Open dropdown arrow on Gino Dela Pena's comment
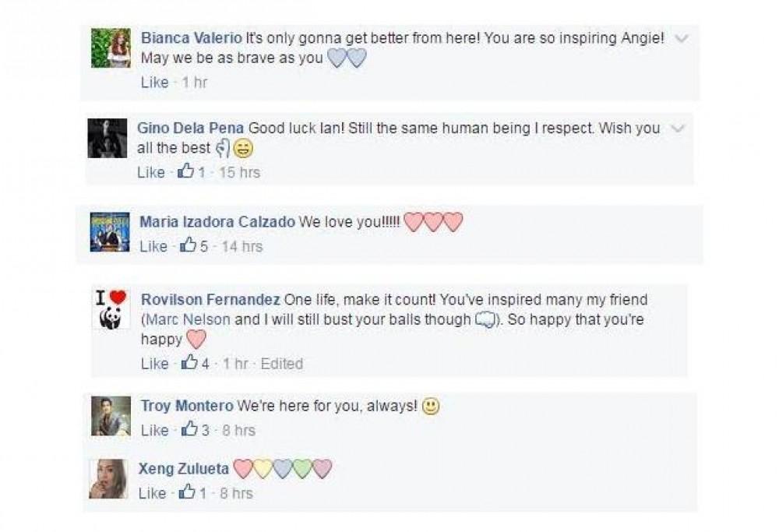779x532 pixels. 677,128
